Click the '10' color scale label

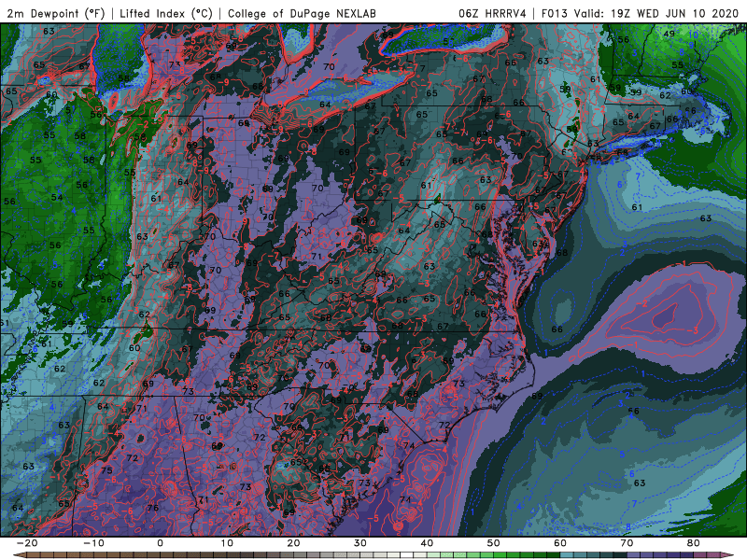227,543
